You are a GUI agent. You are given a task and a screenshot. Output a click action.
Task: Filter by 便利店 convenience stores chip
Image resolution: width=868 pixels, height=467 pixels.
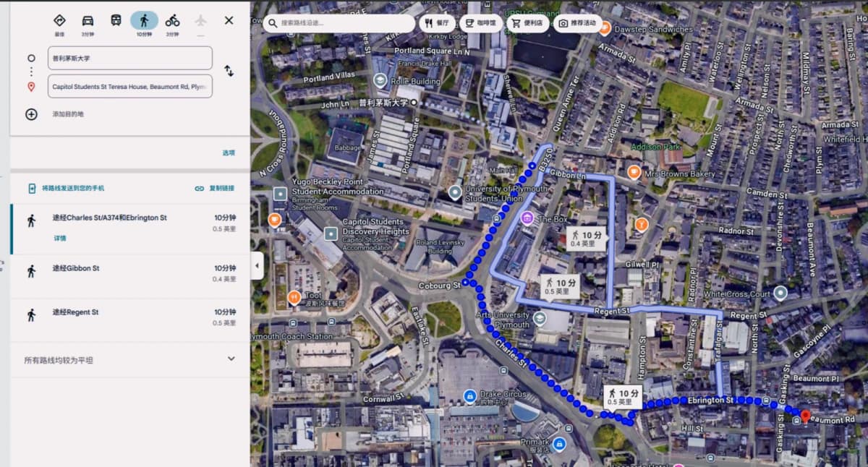(x=527, y=23)
